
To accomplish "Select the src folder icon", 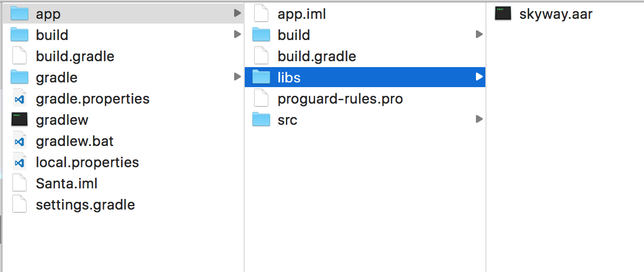I will [261, 120].
